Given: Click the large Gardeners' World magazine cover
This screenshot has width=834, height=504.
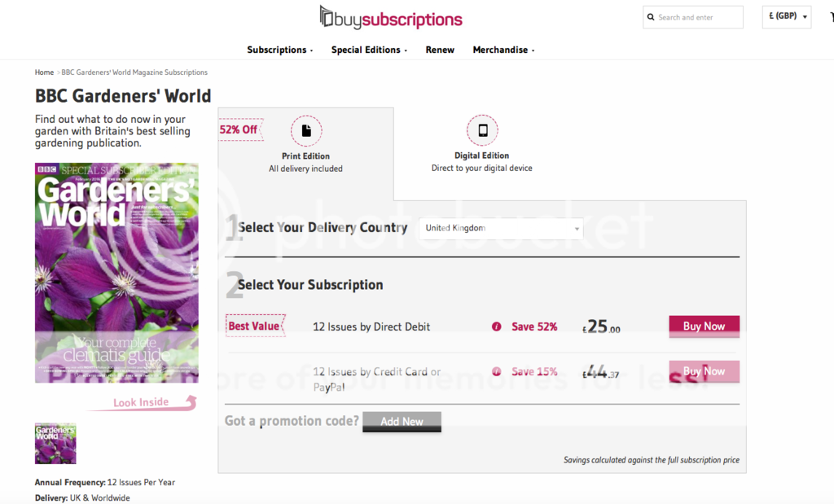Looking at the screenshot, I should (x=116, y=273).
